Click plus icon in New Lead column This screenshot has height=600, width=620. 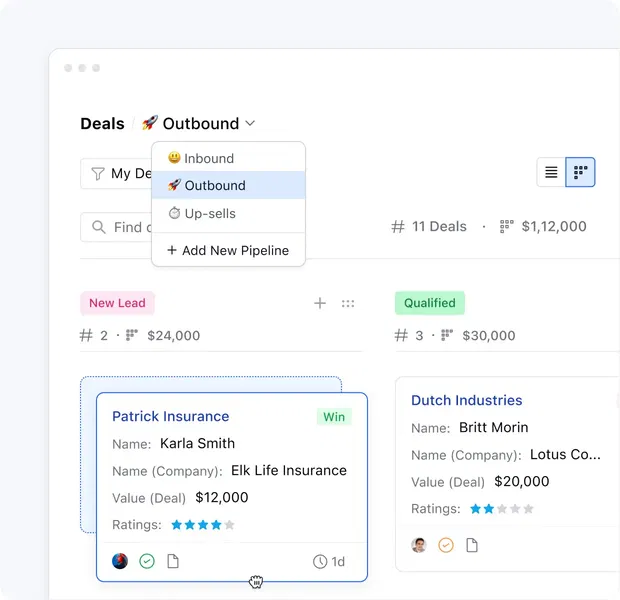click(x=320, y=303)
